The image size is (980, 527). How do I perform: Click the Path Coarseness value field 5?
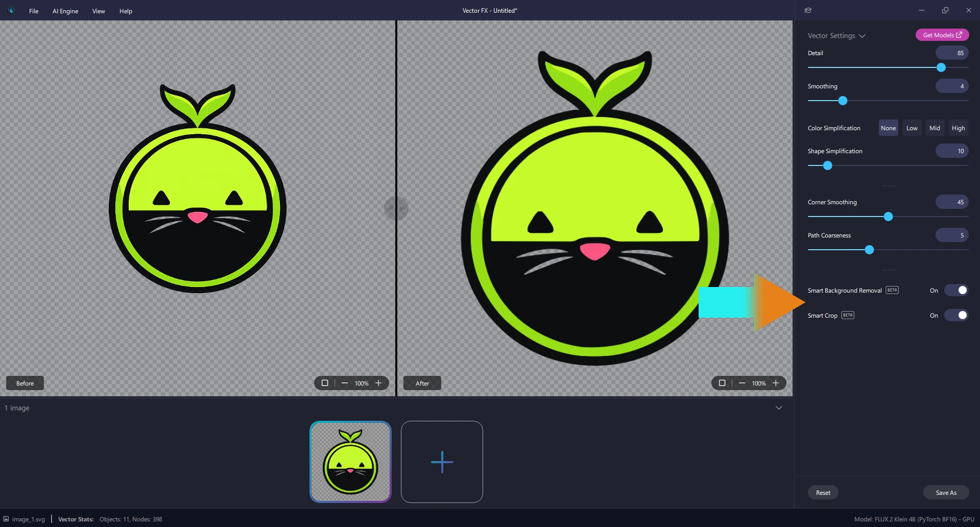point(952,235)
